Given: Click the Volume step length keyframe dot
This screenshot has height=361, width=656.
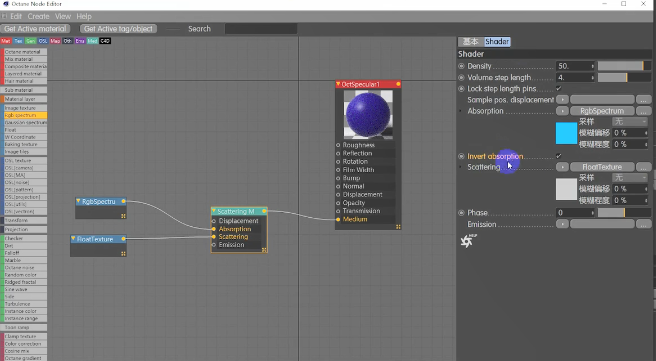Looking at the screenshot, I should pyautogui.click(x=461, y=77).
